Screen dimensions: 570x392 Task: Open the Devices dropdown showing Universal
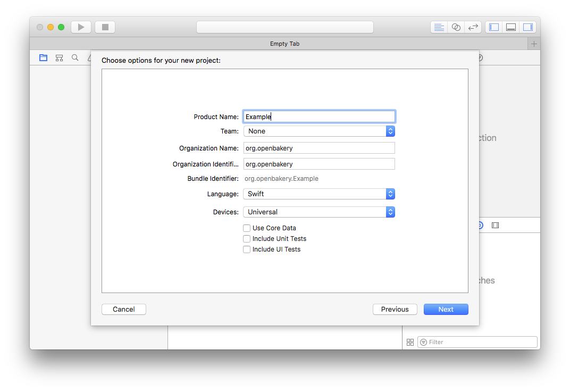[x=319, y=212]
